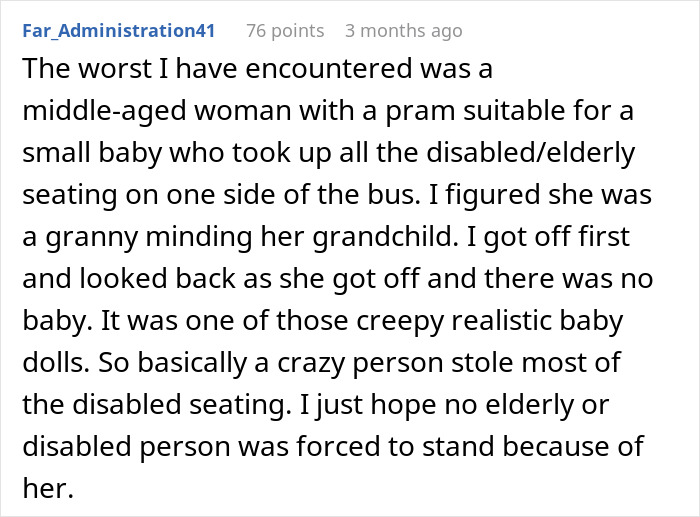Open the Far_Administration41 user profile
700x517 pixels.
[118, 31]
